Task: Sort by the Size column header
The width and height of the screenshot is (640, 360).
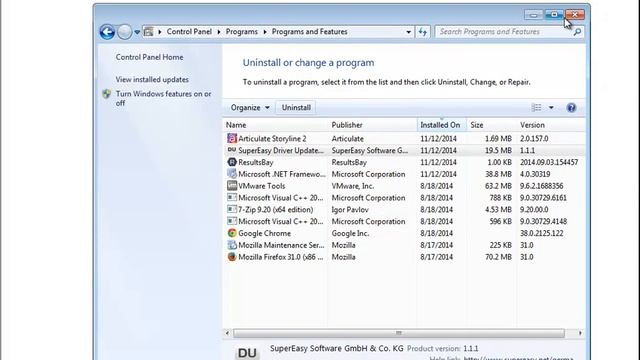Action: coord(491,125)
